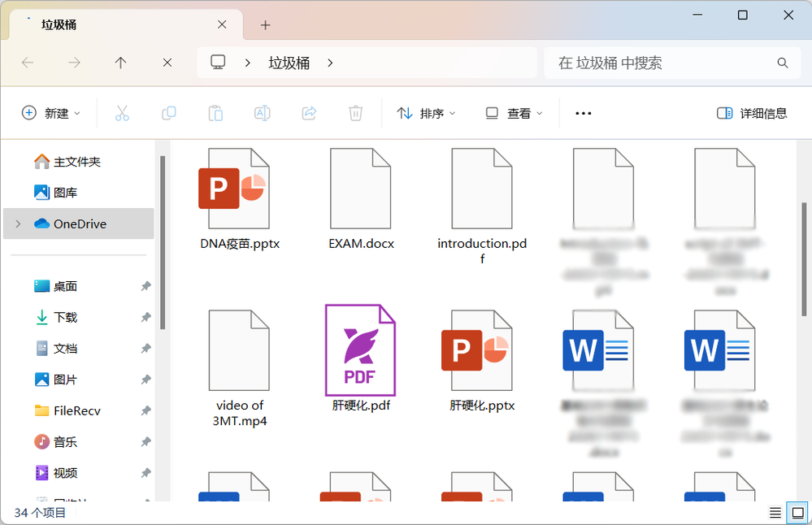Add a new tab with plus button
The image size is (812, 525).
click(265, 25)
